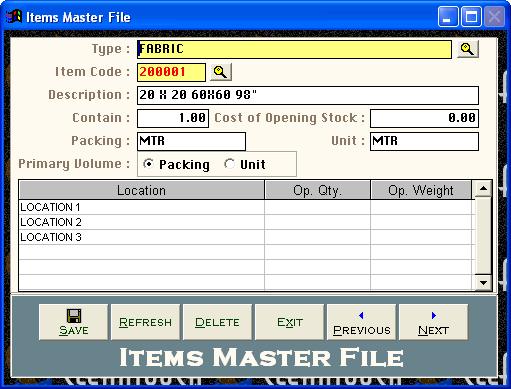511x389 pixels.
Task: Click the Location column header
Action: click(142, 190)
